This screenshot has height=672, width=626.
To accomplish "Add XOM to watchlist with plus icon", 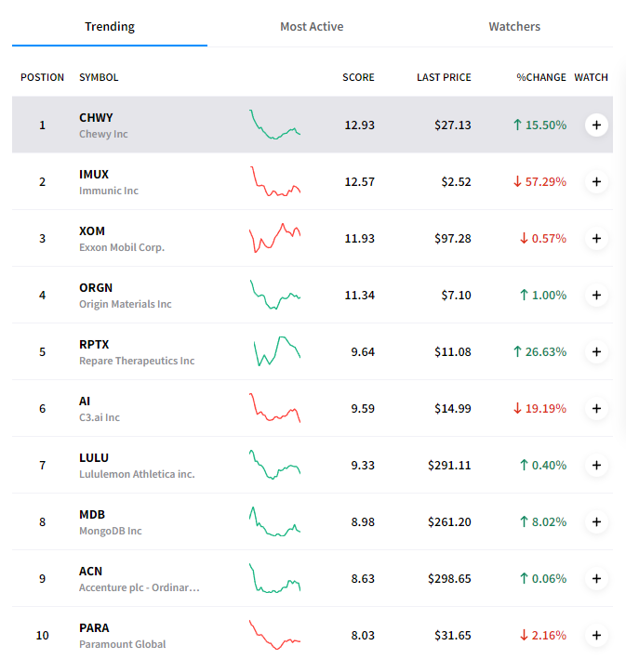I will coord(596,238).
